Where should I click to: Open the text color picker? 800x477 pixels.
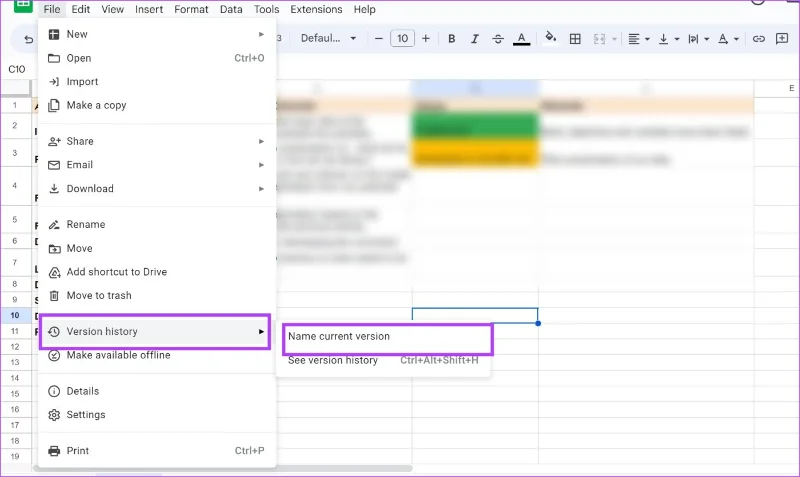pos(521,39)
